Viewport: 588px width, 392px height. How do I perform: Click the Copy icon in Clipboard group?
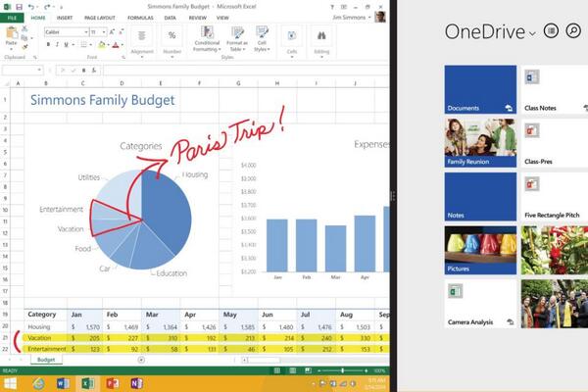click(x=24, y=38)
